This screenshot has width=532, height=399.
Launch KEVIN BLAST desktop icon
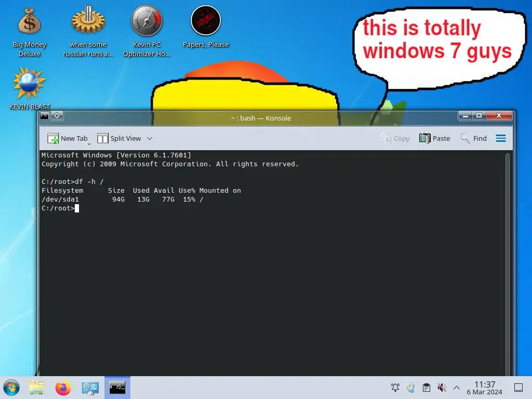tap(29, 88)
